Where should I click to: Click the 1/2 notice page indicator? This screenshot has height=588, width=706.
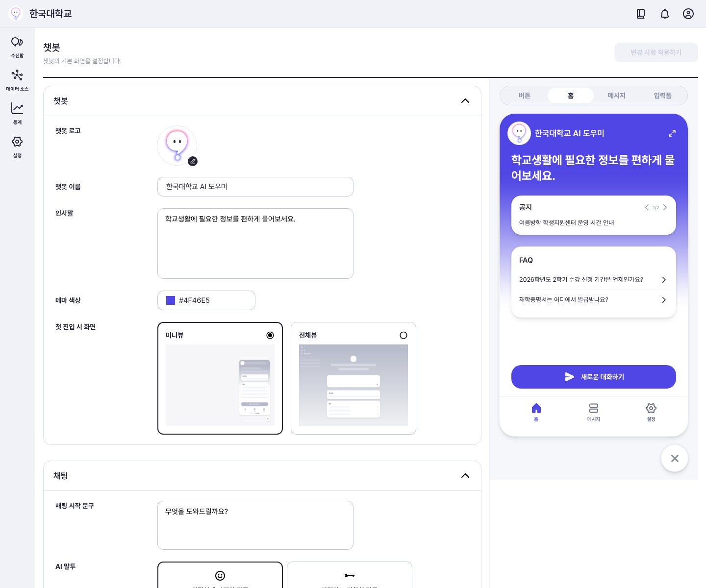[656, 208]
